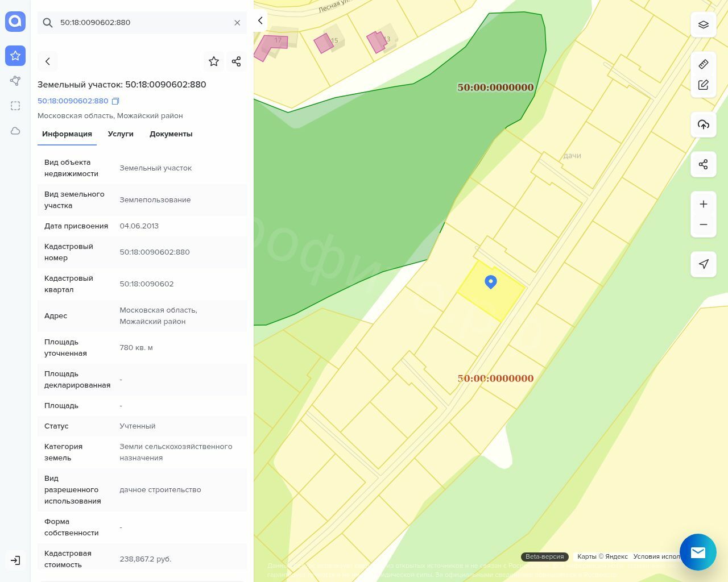Open the favorites section in sidebar
The image size is (728, 582).
click(x=15, y=56)
